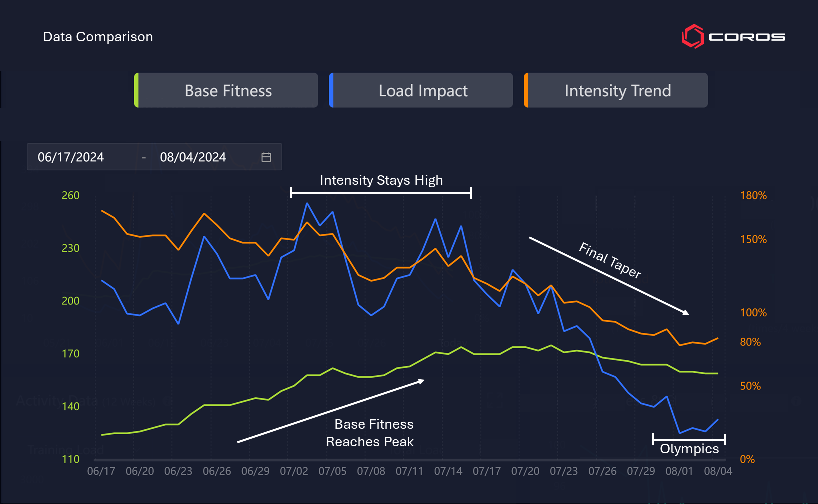Select the 07/14 date on the x-axis

click(448, 471)
